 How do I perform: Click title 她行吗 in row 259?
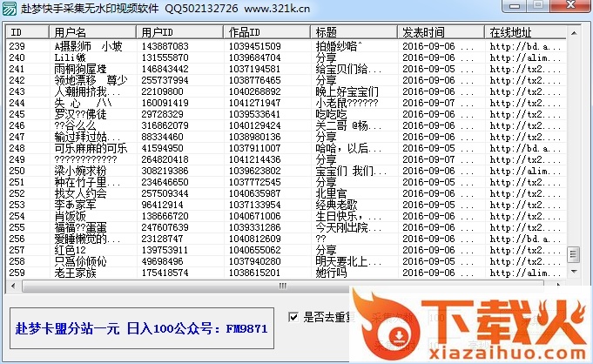[x=331, y=273]
